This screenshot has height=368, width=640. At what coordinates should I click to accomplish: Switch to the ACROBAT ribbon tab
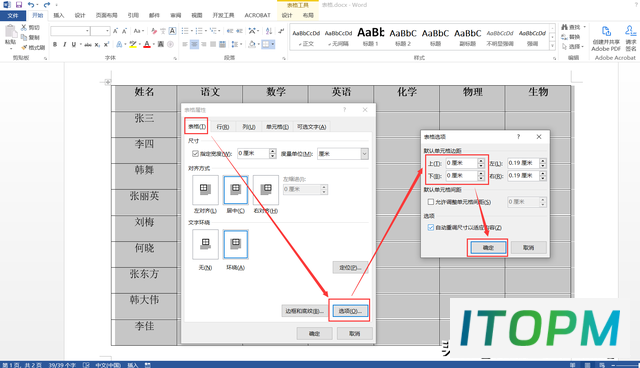(257, 16)
